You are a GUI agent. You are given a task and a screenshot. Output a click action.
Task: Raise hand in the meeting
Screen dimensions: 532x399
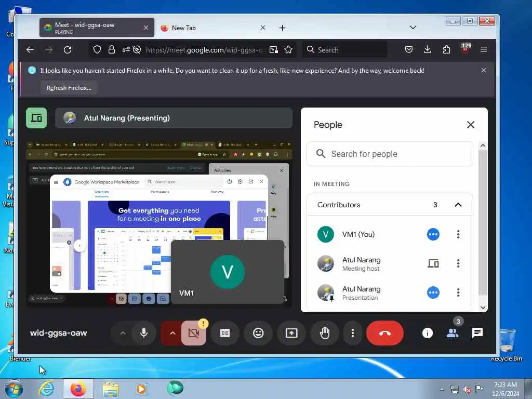(325, 333)
